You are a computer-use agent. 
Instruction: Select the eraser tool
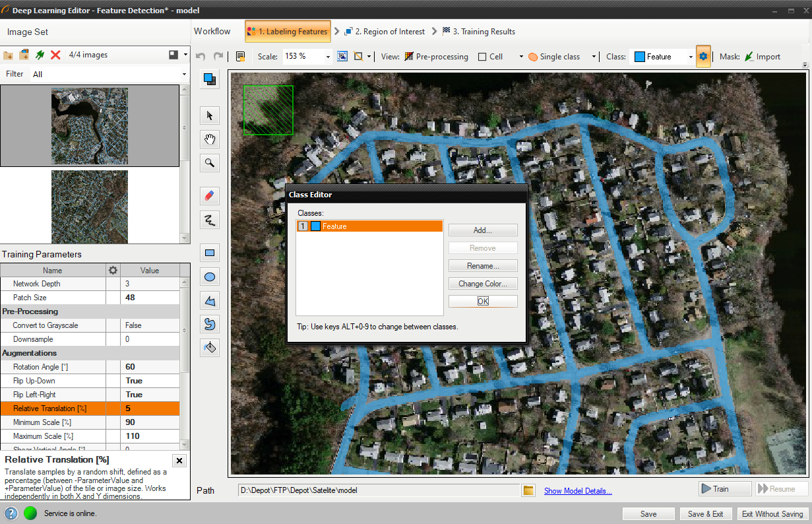210,196
